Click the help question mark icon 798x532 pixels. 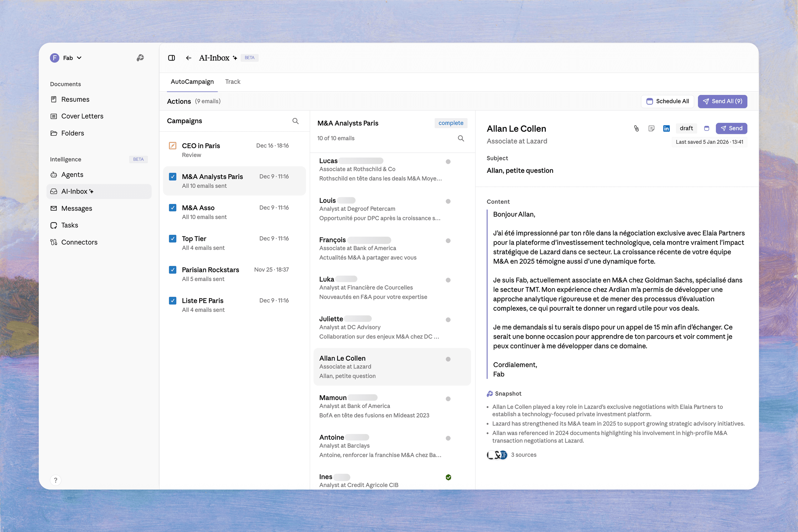[x=56, y=480]
